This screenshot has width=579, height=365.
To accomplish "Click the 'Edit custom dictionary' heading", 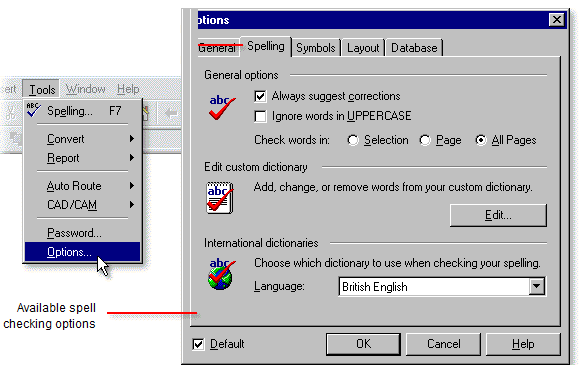I will coord(256,167).
